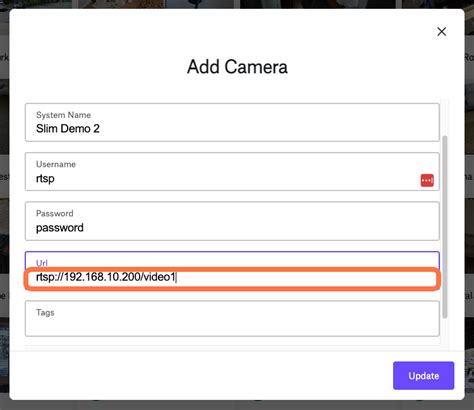The height and width of the screenshot is (410, 474).
Task: Click the red password manager icon in Username
Action: [427, 180]
